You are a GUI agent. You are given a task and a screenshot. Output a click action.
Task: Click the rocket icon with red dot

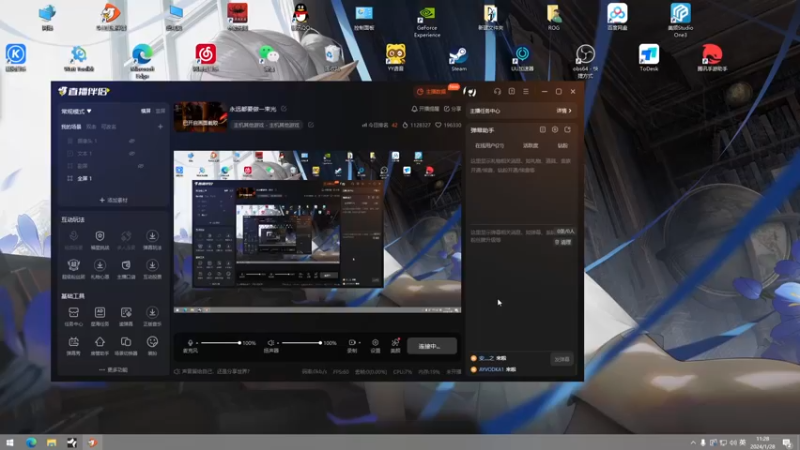(395, 342)
